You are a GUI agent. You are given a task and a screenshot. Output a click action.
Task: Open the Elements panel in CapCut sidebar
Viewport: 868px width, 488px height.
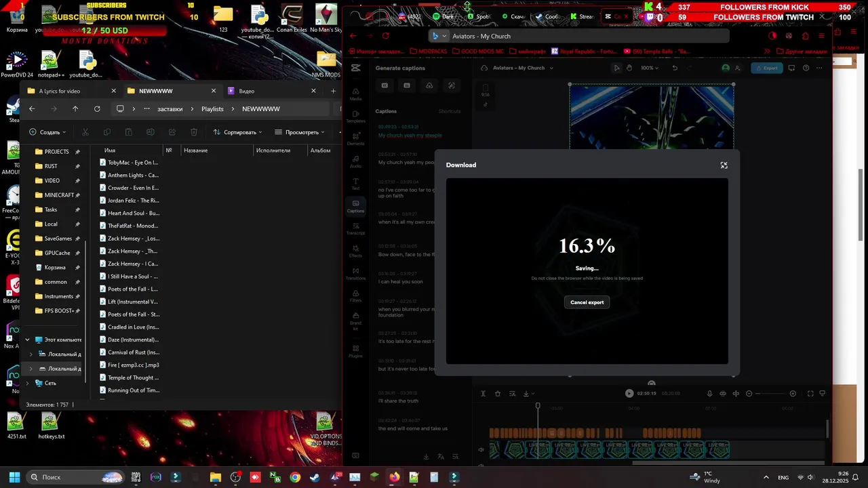pos(355,138)
